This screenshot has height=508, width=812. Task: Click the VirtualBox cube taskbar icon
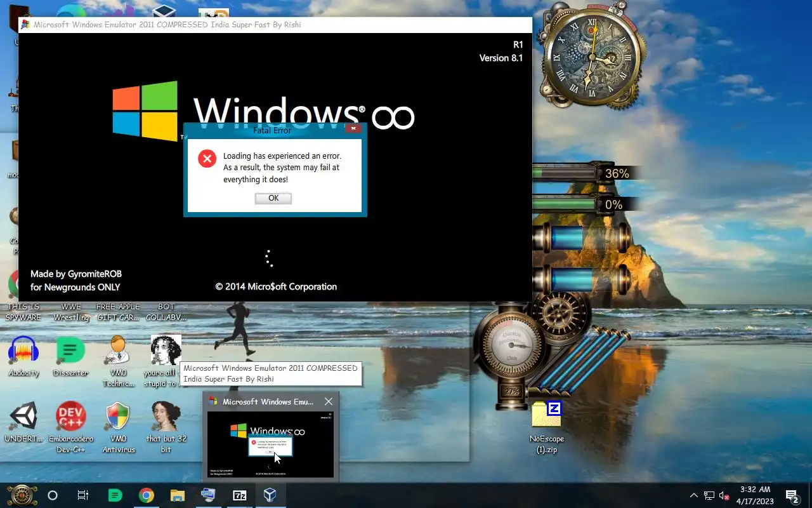tap(270, 495)
